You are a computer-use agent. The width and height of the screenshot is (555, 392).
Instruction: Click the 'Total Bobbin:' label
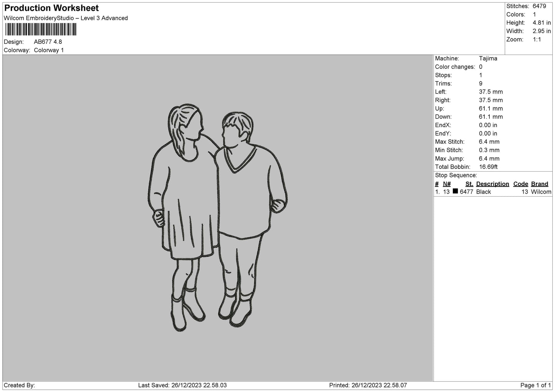(x=453, y=167)
